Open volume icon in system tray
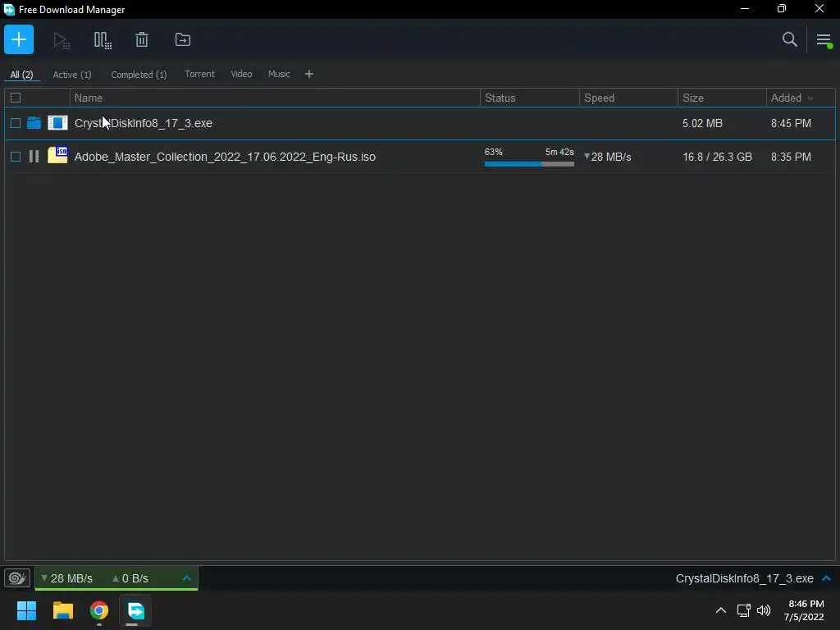This screenshot has width=840, height=630. [764, 610]
